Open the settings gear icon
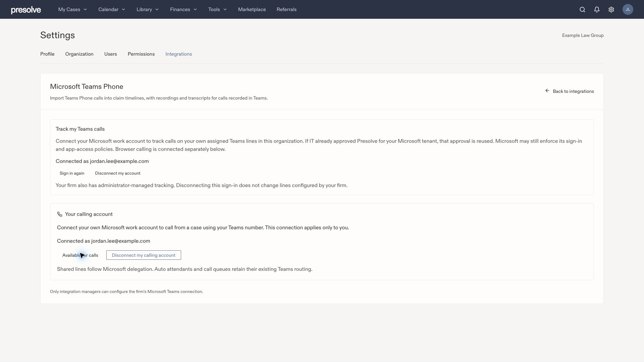This screenshot has height=362, width=644. [x=611, y=9]
